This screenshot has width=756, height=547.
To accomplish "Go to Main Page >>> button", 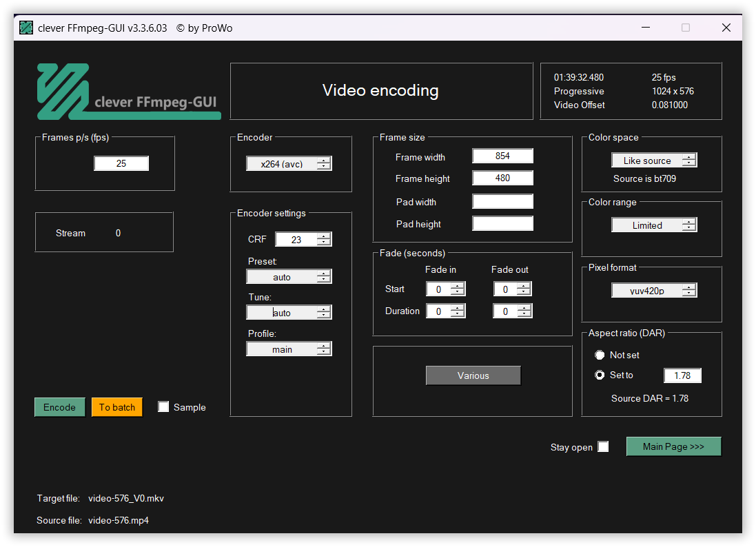I will click(673, 446).
